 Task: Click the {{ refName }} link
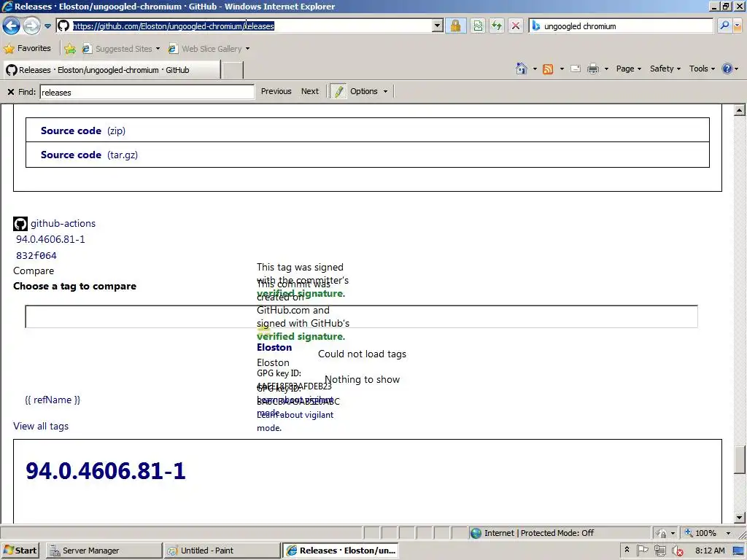53,400
